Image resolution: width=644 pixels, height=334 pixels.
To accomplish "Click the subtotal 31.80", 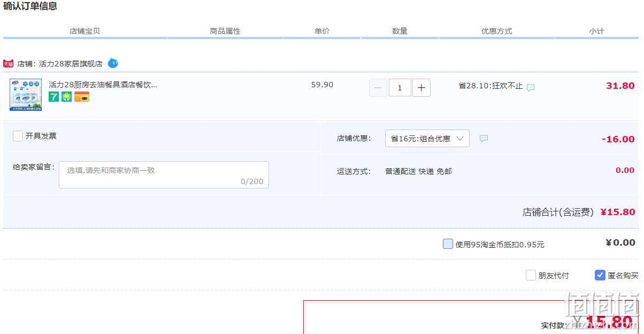I will pyautogui.click(x=620, y=86).
